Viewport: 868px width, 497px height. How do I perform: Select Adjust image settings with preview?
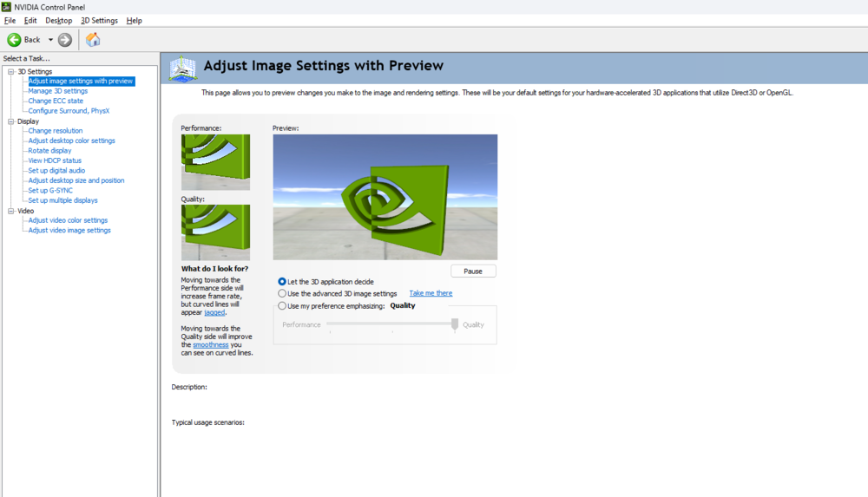point(81,81)
